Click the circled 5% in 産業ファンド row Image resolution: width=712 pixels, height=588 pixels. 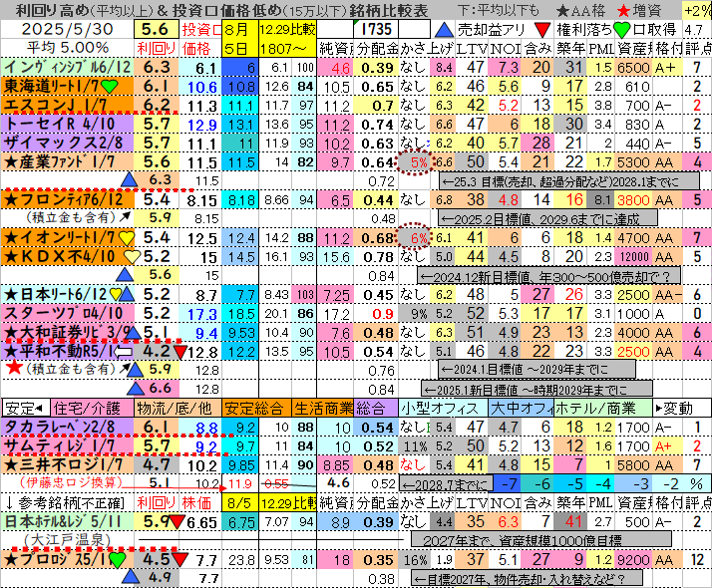(415, 161)
